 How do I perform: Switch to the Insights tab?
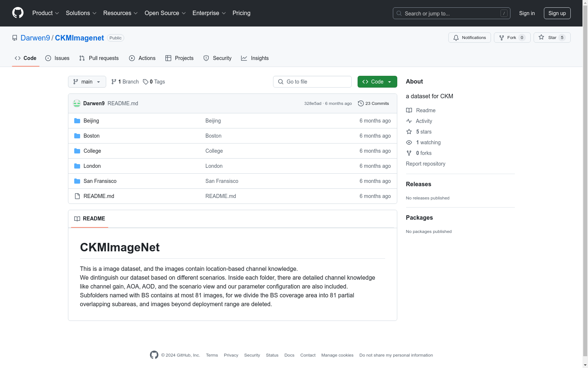(x=255, y=58)
